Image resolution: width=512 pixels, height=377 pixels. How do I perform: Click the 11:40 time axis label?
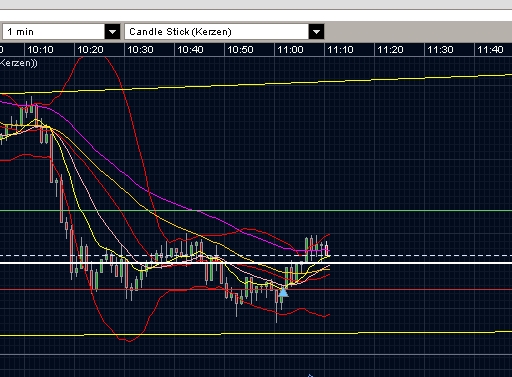[490, 50]
